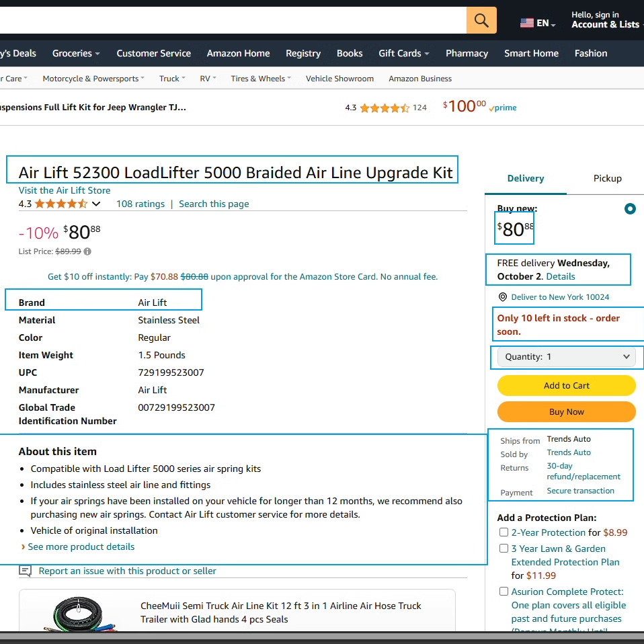Expand Tires & Wheels dropdown
This screenshot has width=644, height=644.
tap(261, 79)
